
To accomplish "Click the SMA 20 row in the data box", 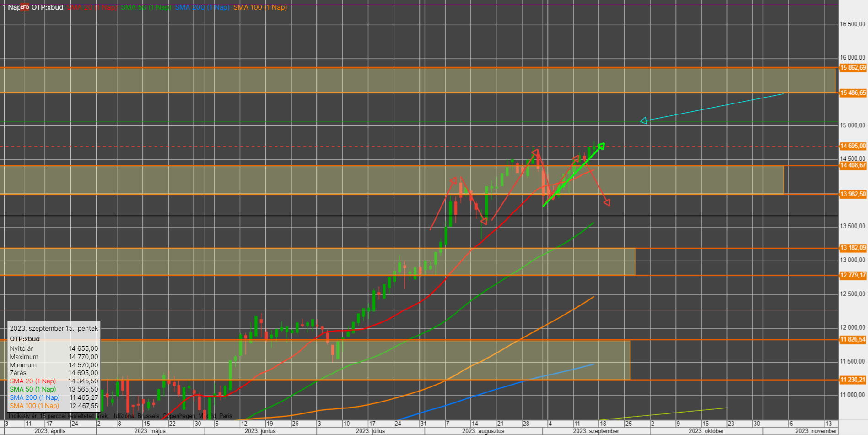I will click(x=54, y=381).
